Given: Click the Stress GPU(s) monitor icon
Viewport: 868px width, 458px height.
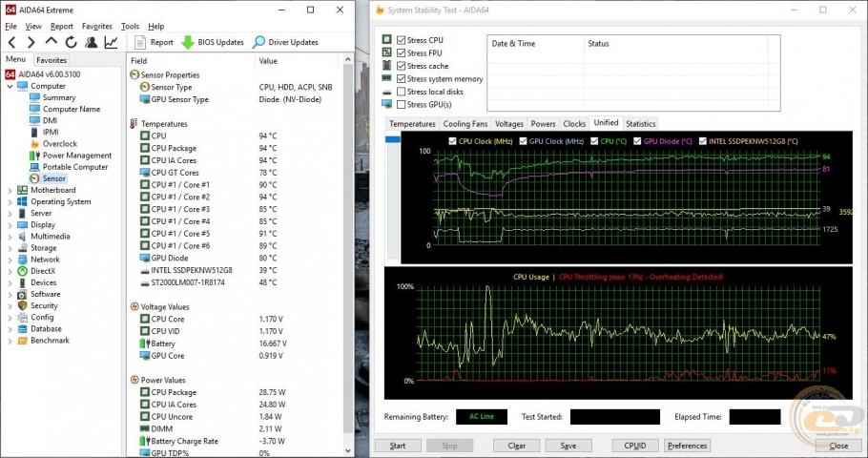Looking at the screenshot, I should click(x=386, y=104).
